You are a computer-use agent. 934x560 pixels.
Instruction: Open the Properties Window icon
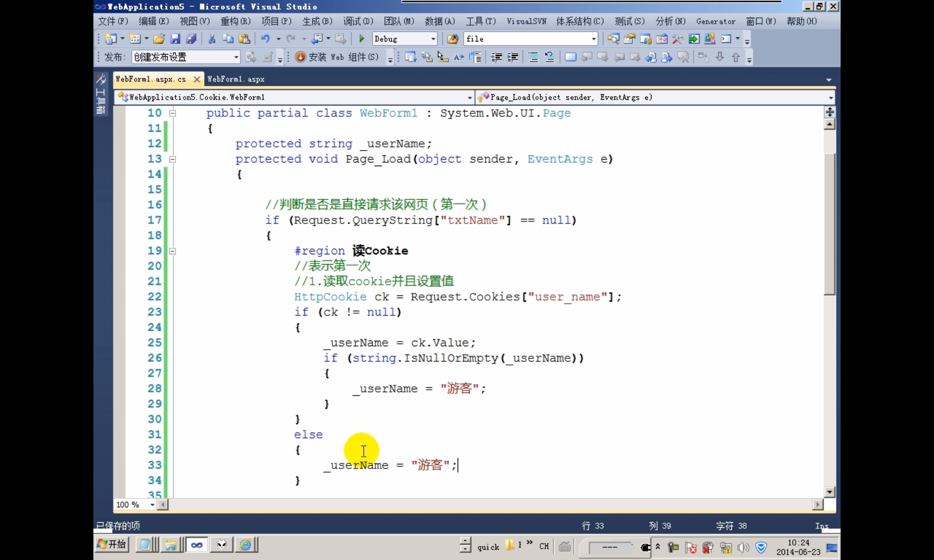[630, 39]
